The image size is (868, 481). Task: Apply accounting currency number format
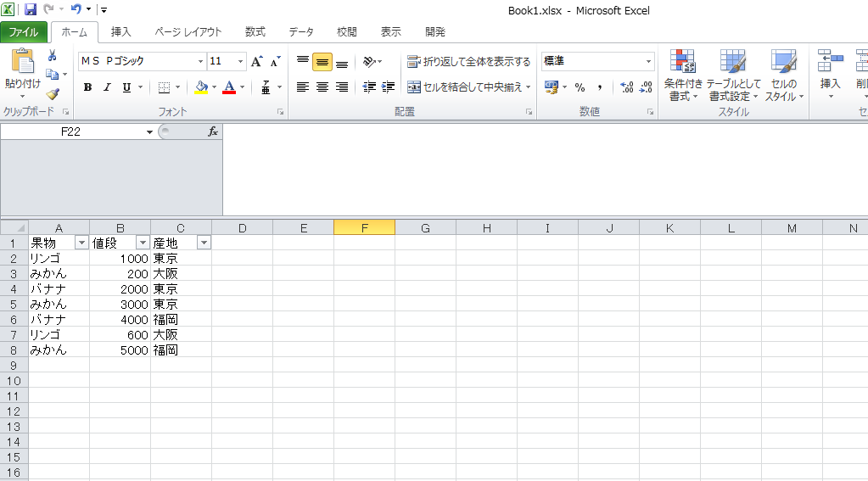point(552,87)
